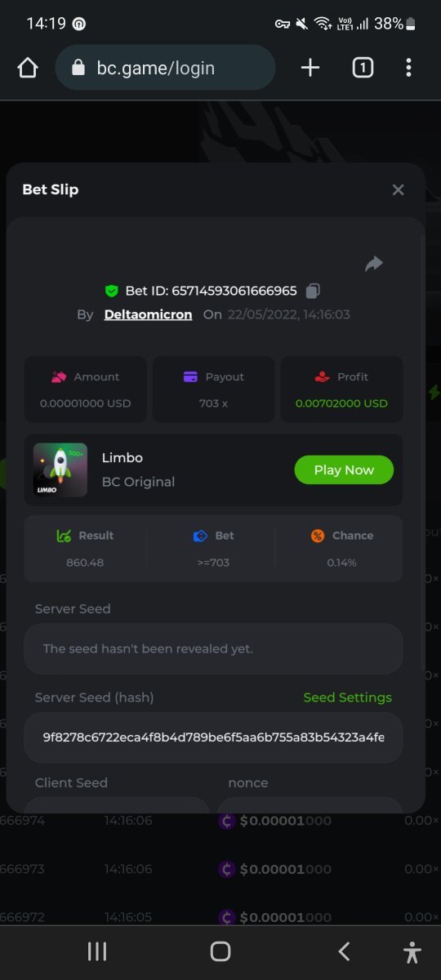Click the Play Now button
This screenshot has height=980, width=441.
pyautogui.click(x=344, y=470)
